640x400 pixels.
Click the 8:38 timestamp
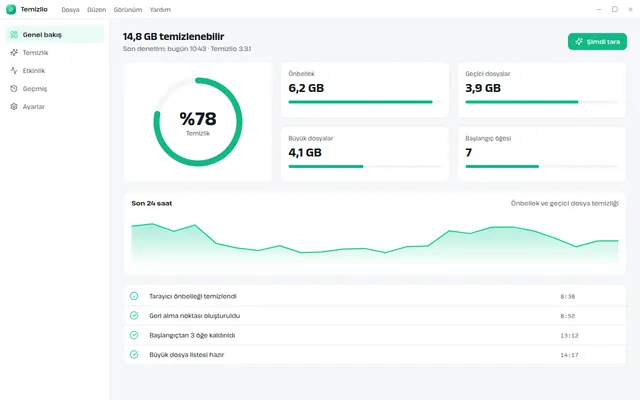[567, 296]
